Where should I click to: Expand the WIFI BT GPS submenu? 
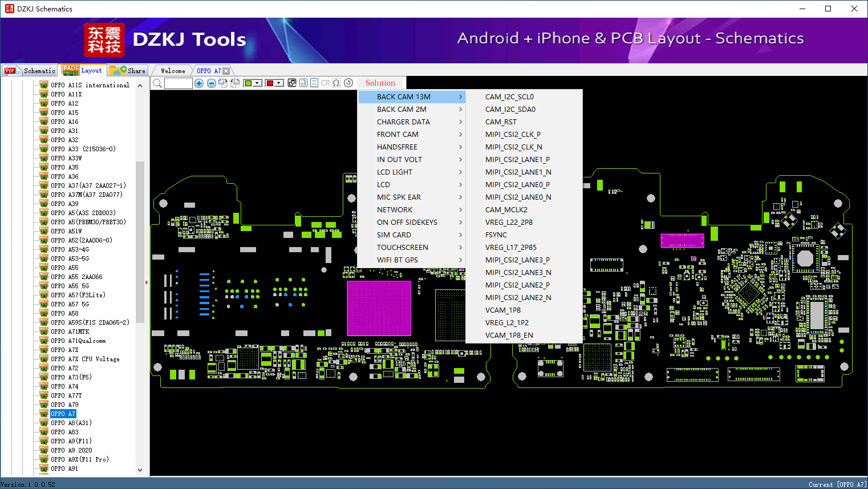pos(412,260)
